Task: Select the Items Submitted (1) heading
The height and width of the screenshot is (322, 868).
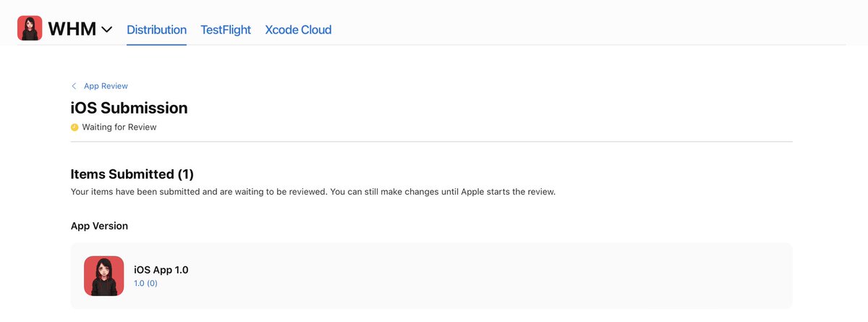Action: (x=132, y=174)
